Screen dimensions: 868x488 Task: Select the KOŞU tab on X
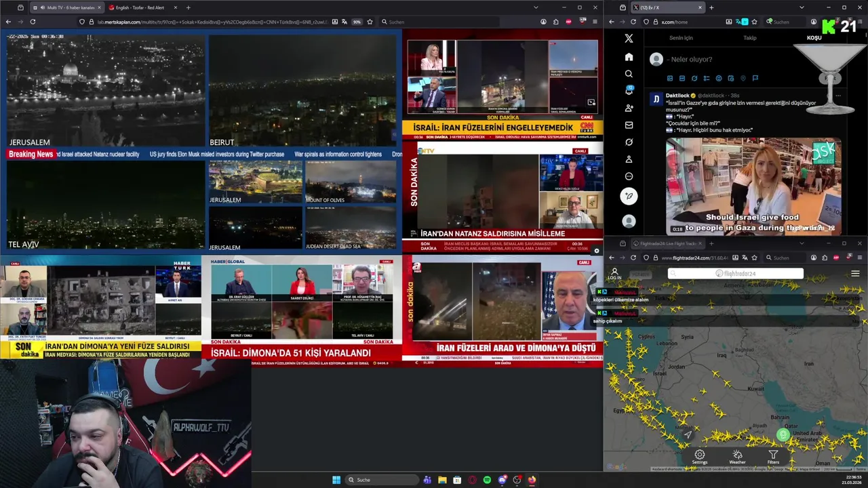(814, 38)
